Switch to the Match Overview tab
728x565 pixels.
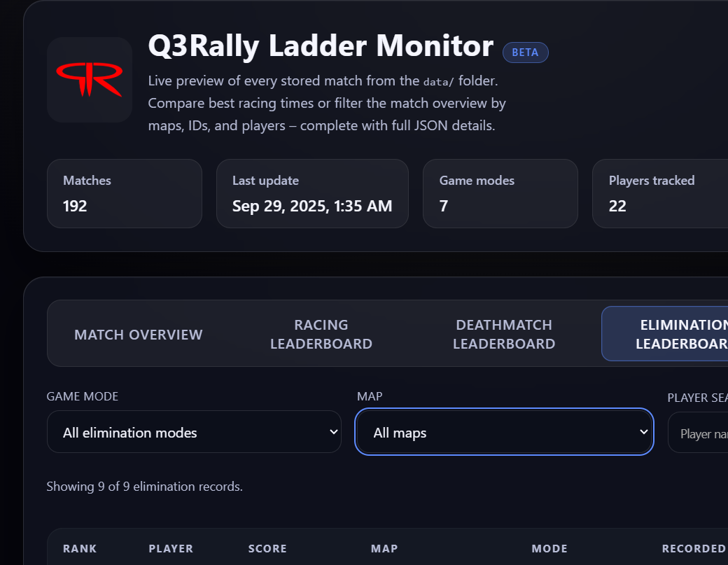click(x=139, y=335)
